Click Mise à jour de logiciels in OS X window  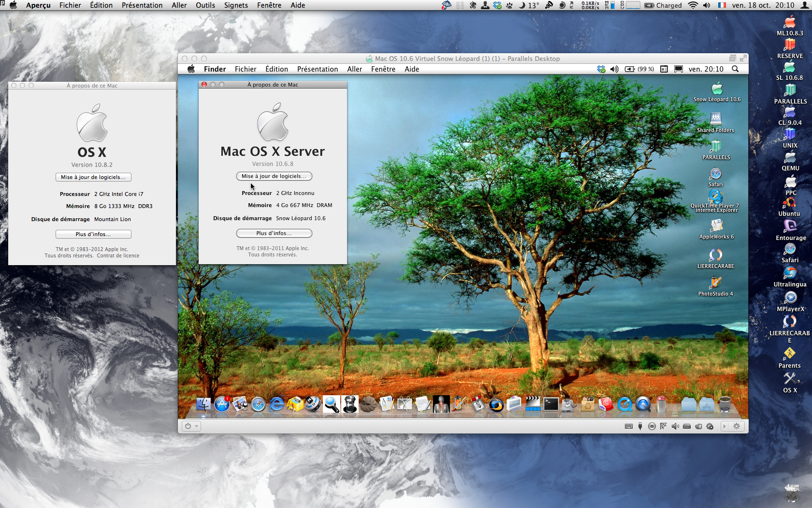[x=93, y=177]
